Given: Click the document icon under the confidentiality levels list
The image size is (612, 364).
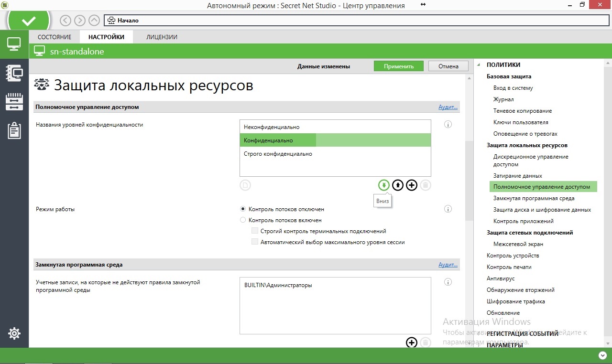Looking at the screenshot, I should tap(245, 185).
